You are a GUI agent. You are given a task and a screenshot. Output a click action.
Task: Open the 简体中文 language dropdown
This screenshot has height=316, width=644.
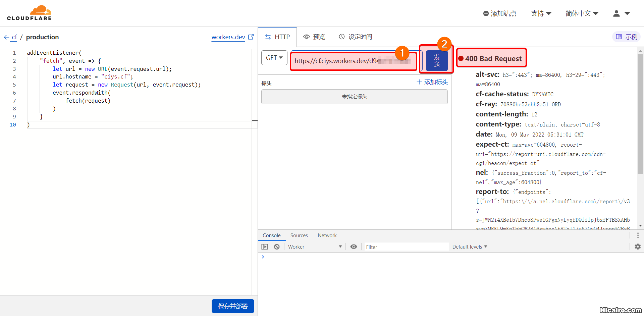582,13
